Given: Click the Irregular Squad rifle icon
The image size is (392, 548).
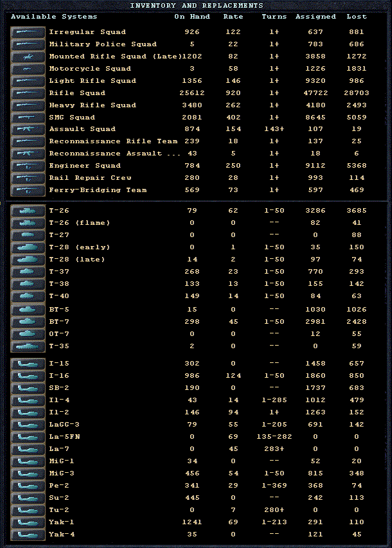Looking at the screenshot, I should click(x=28, y=32).
